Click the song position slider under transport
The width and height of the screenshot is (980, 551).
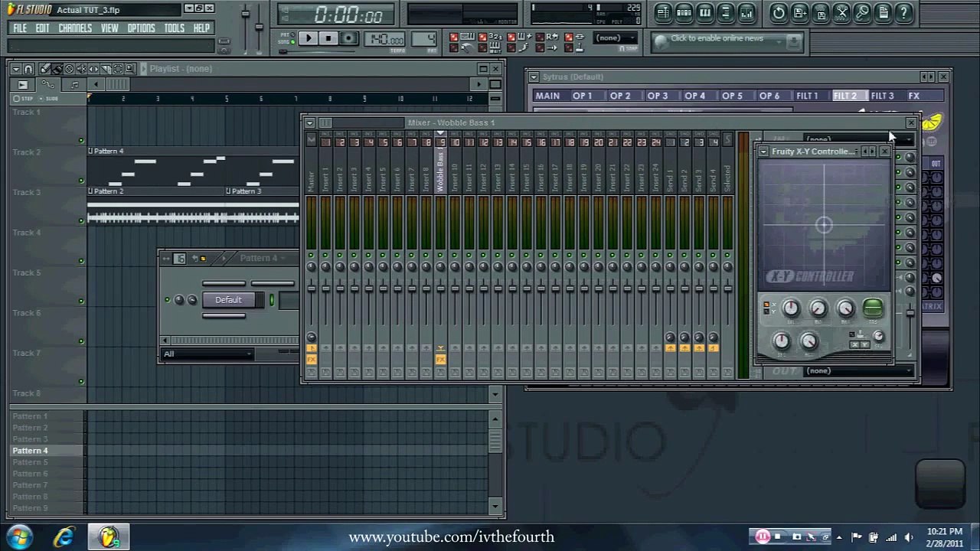pyautogui.click(x=317, y=52)
